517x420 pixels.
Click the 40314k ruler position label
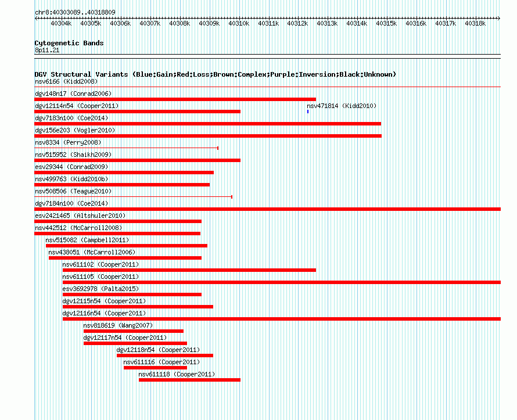[x=357, y=23]
